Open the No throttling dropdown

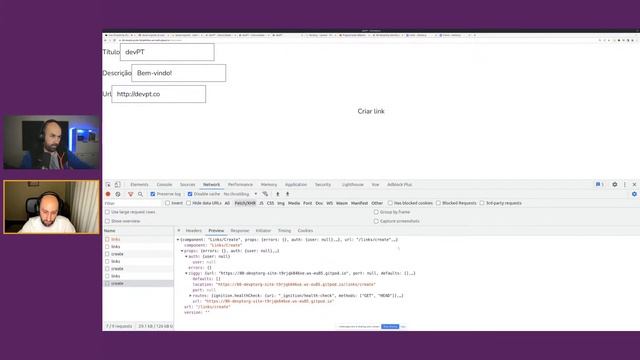pos(240,194)
